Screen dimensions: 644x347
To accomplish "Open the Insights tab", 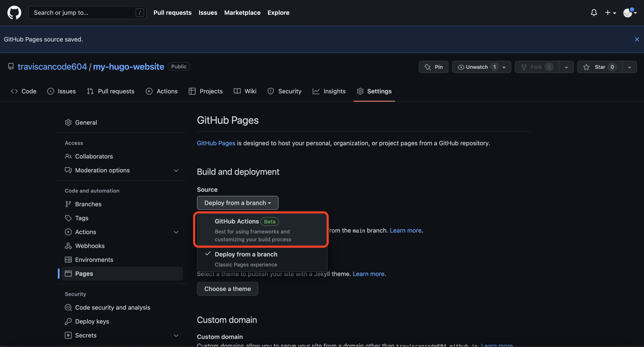I will tap(329, 91).
